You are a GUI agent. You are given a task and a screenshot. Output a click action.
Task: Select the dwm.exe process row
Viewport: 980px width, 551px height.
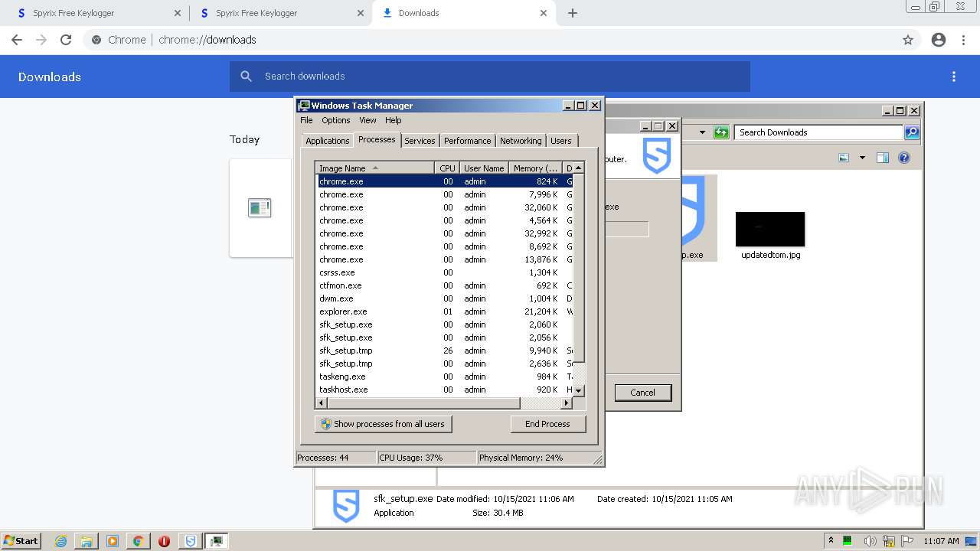[x=445, y=298]
